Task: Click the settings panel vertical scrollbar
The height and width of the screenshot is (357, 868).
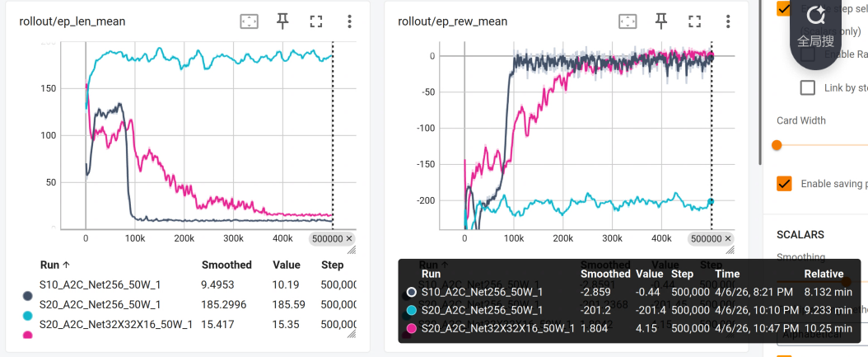Action: pyautogui.click(x=760, y=82)
